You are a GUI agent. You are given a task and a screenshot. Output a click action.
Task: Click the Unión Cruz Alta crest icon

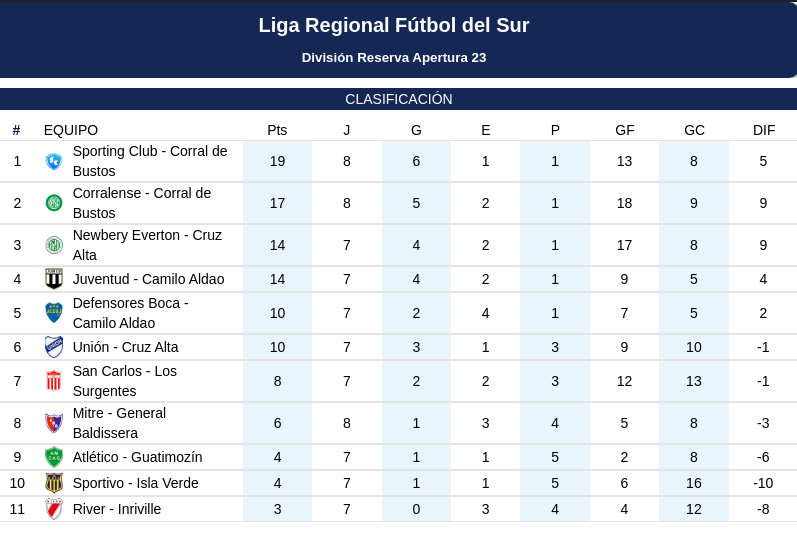click(54, 347)
